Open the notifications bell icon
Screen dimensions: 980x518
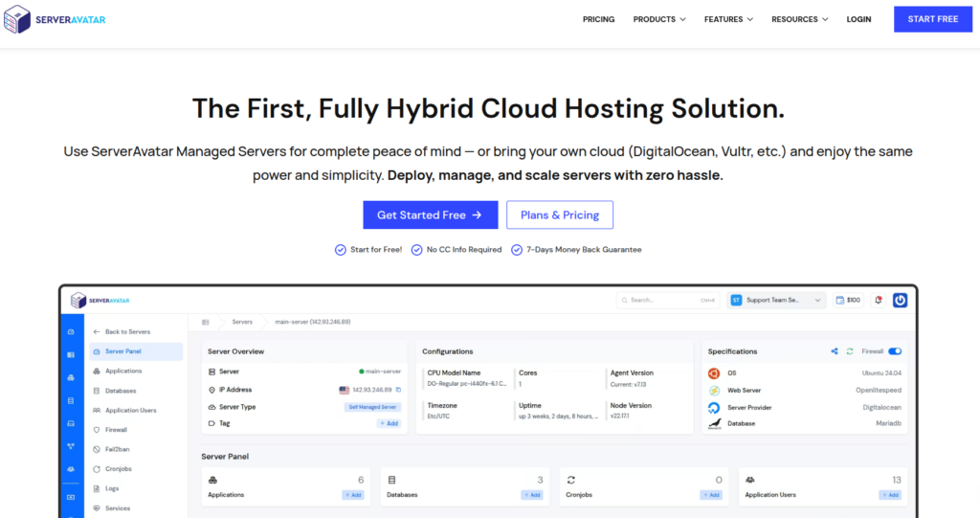[x=879, y=301]
